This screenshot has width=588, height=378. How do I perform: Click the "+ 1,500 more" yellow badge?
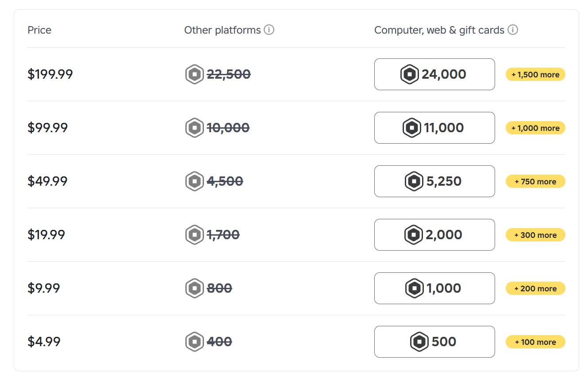[x=535, y=75]
